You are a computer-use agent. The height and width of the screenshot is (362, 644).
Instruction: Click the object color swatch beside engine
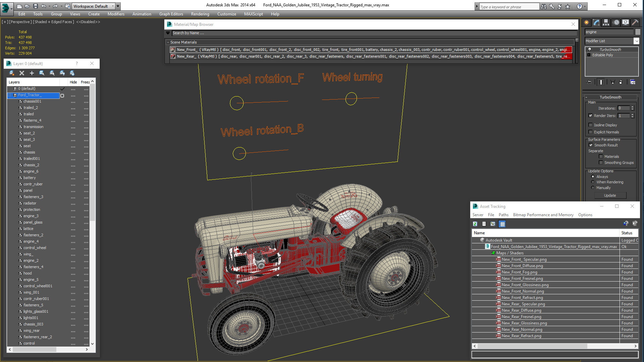tap(638, 32)
